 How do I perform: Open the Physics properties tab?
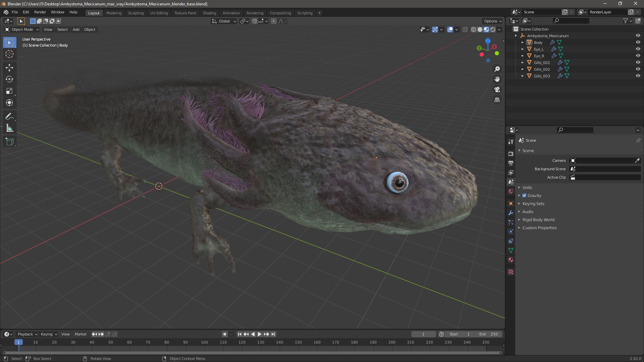pos(511,232)
